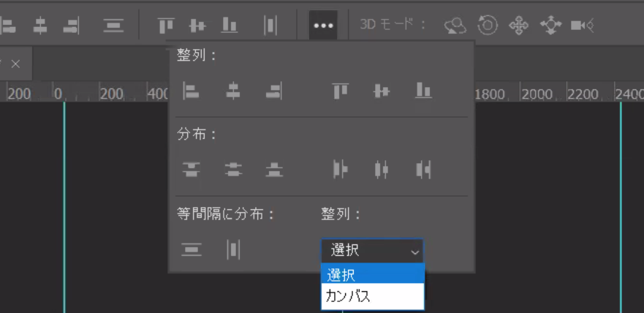
Task: Align left edges in the 整列 popup panel
Action: pos(191,91)
